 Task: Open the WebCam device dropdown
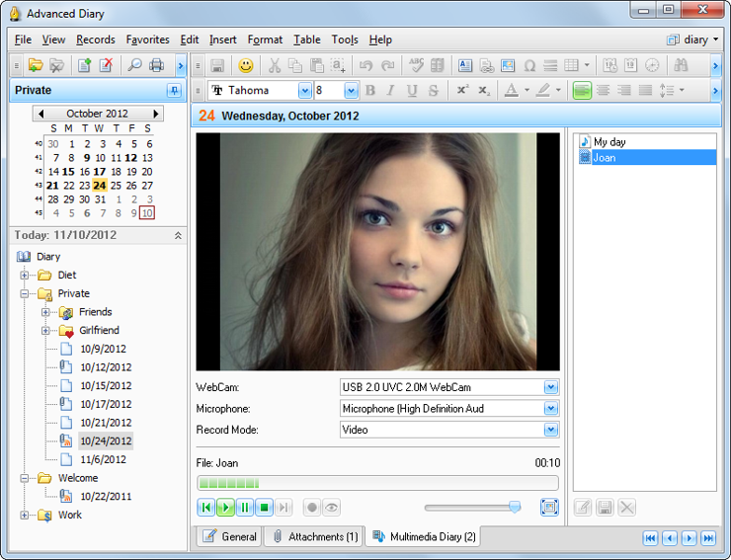[x=551, y=387]
